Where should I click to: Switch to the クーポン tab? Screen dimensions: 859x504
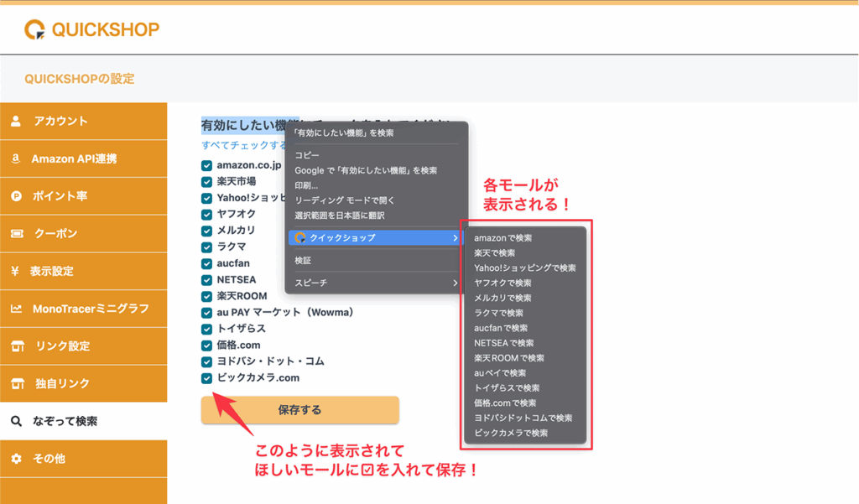[83, 233]
